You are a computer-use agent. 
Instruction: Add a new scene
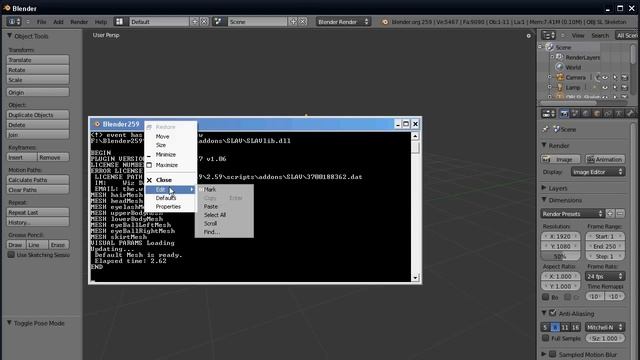[293, 22]
